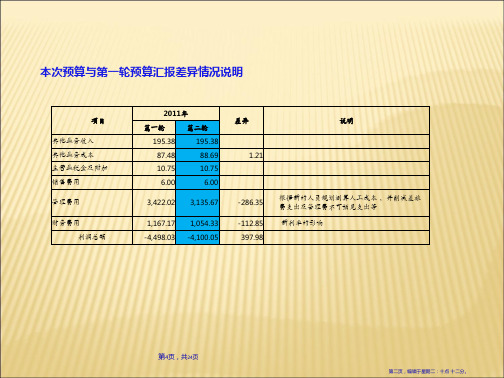Click the slide title about 预算汇报差异情况说明
The width and height of the screenshot is (504, 378).
141,72
